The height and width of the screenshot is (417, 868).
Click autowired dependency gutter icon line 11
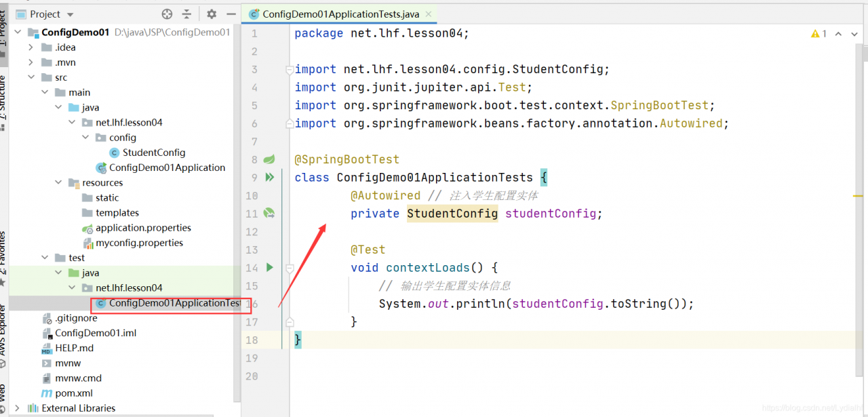pos(269,214)
